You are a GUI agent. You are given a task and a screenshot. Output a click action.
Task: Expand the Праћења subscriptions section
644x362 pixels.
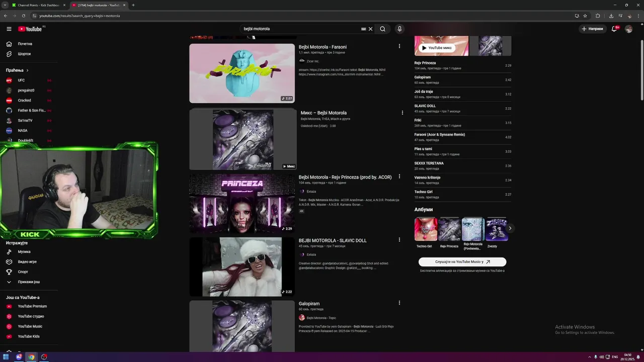click(x=17, y=70)
